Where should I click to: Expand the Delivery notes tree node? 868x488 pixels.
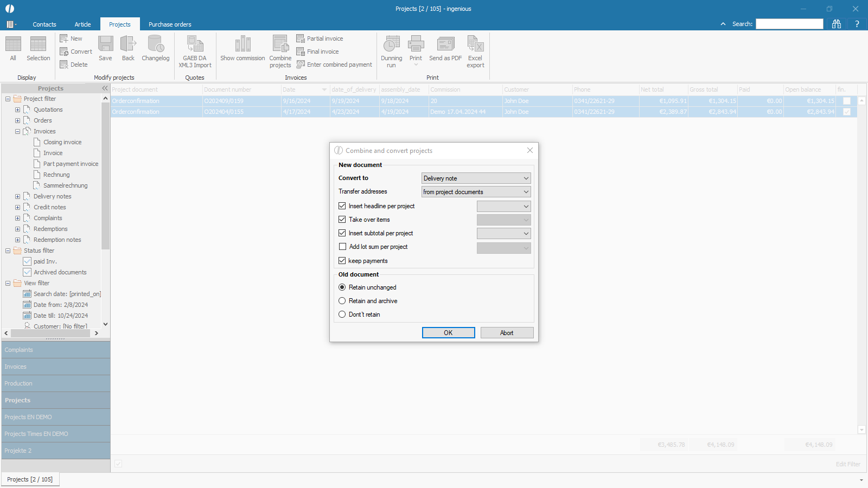[17, 196]
